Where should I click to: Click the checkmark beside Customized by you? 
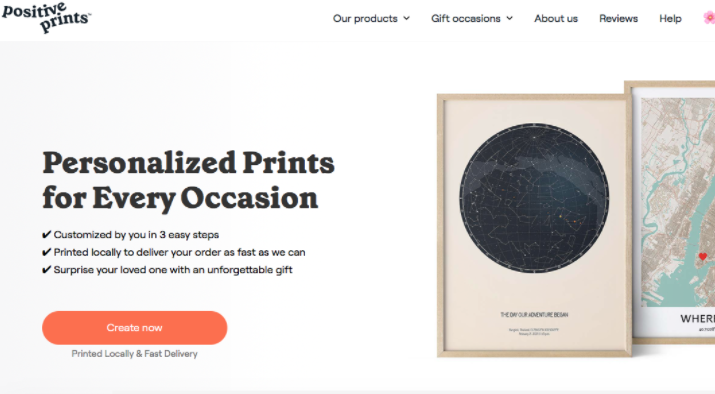pos(46,235)
